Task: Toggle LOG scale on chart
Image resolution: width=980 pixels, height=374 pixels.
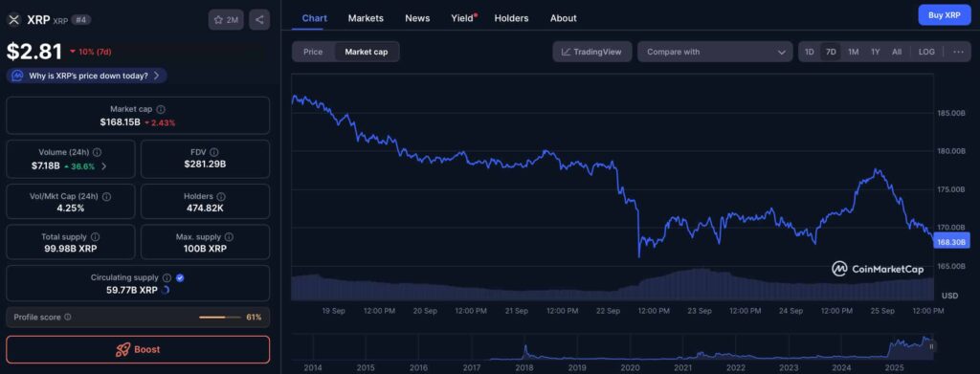Action: tap(926, 52)
